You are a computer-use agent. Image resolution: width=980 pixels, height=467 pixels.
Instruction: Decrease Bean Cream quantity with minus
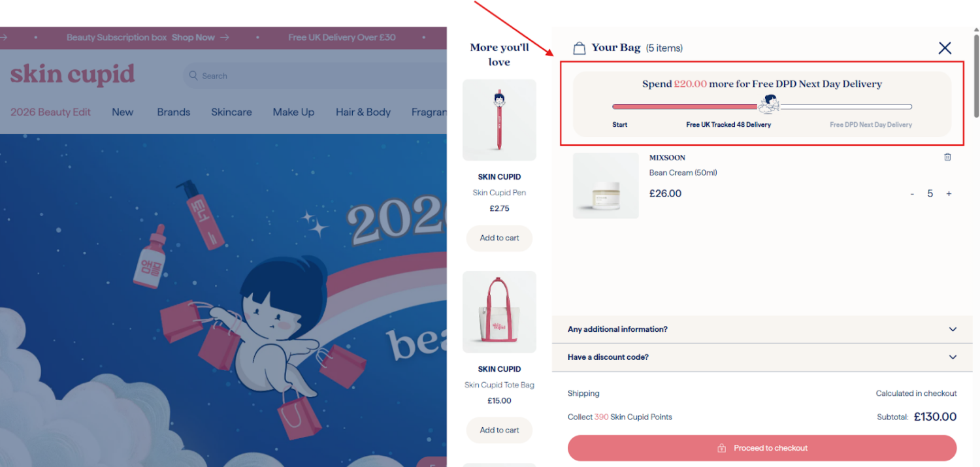912,194
